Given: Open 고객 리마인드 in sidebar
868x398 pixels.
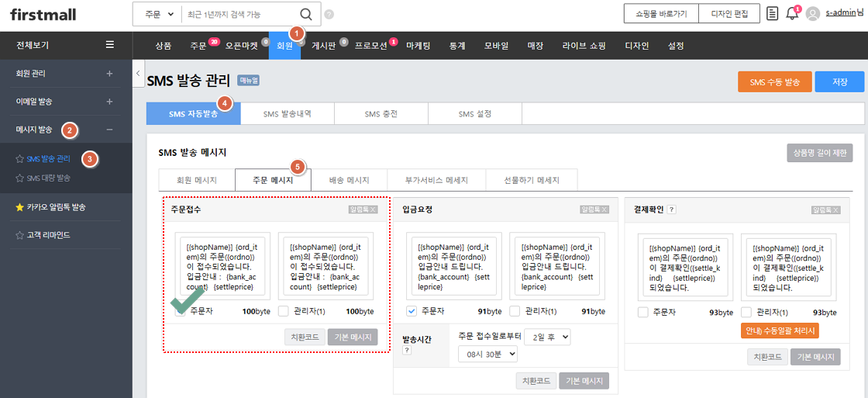Looking at the screenshot, I should [49, 236].
